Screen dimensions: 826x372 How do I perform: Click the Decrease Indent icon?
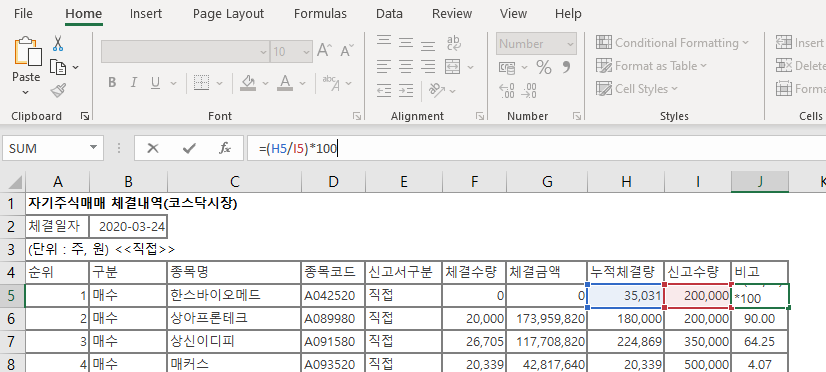point(384,90)
